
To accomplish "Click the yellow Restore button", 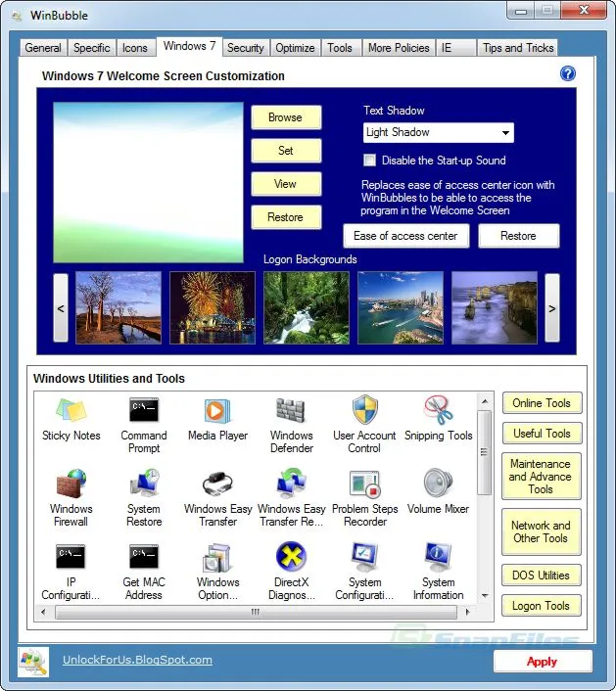I will tap(286, 217).
